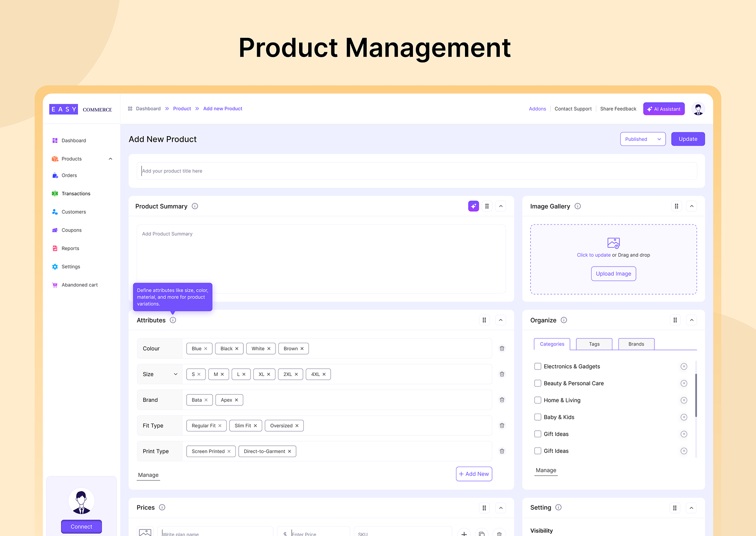The width and height of the screenshot is (756, 536).
Task: Click the Prices drag handle icon
Action: tap(484, 508)
